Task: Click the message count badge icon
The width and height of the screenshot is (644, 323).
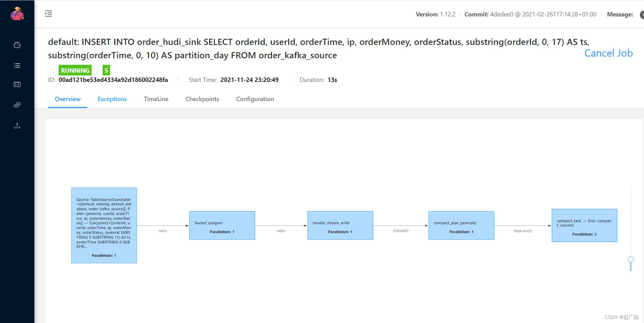Action: pyautogui.click(x=641, y=15)
